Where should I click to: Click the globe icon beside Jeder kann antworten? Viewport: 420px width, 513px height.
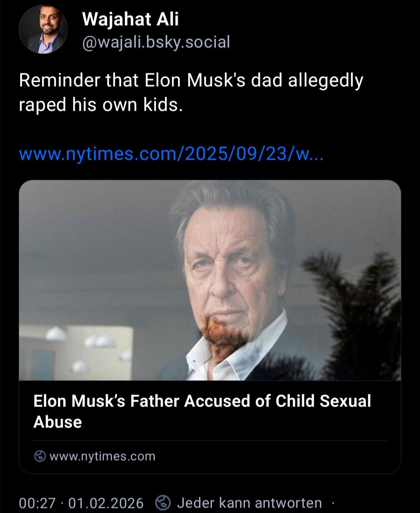tap(163, 503)
